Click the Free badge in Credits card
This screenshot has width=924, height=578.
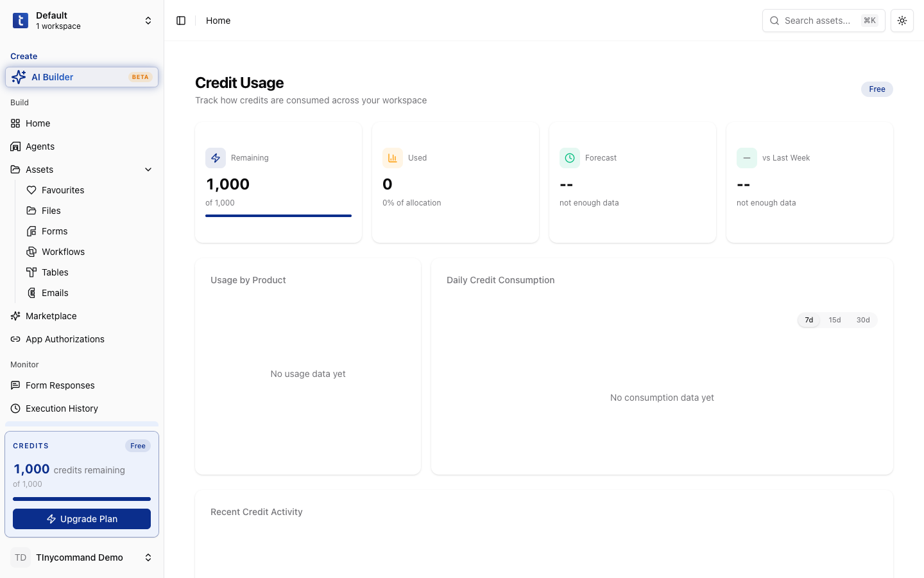[x=138, y=446]
